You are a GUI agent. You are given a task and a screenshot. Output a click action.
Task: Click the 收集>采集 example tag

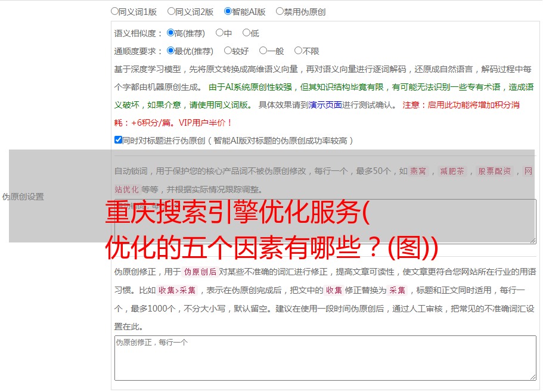pyautogui.click(x=177, y=290)
